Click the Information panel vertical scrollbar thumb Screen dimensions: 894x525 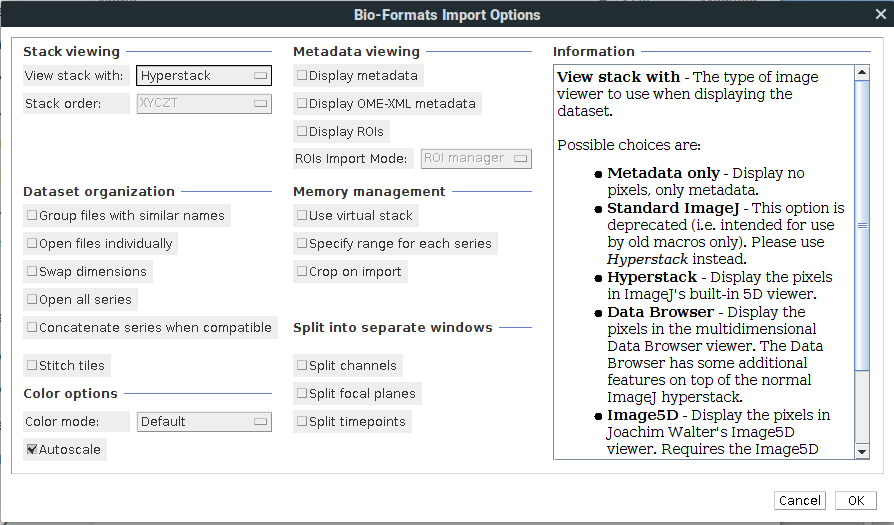[x=862, y=225]
